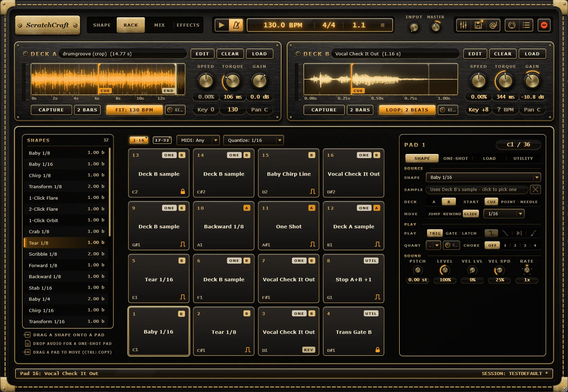Click the pulse icon on pad 2
568x392 pixels.
tap(248, 350)
